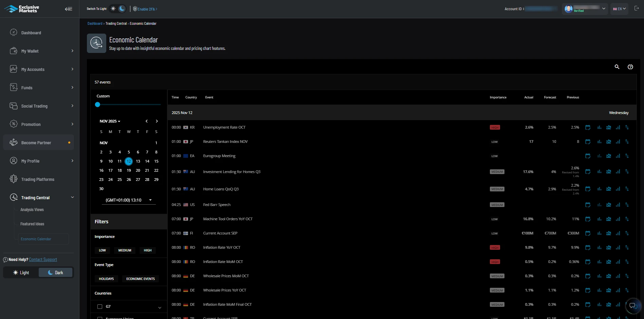Image resolution: width=644 pixels, height=319 pixels.
Task: Check the G7 countries checkbox
Action: pyautogui.click(x=100, y=307)
